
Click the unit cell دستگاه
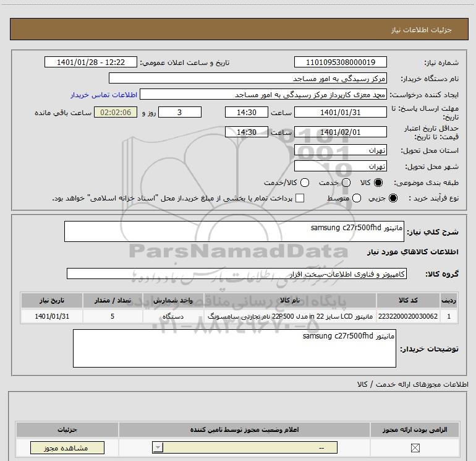(173, 316)
